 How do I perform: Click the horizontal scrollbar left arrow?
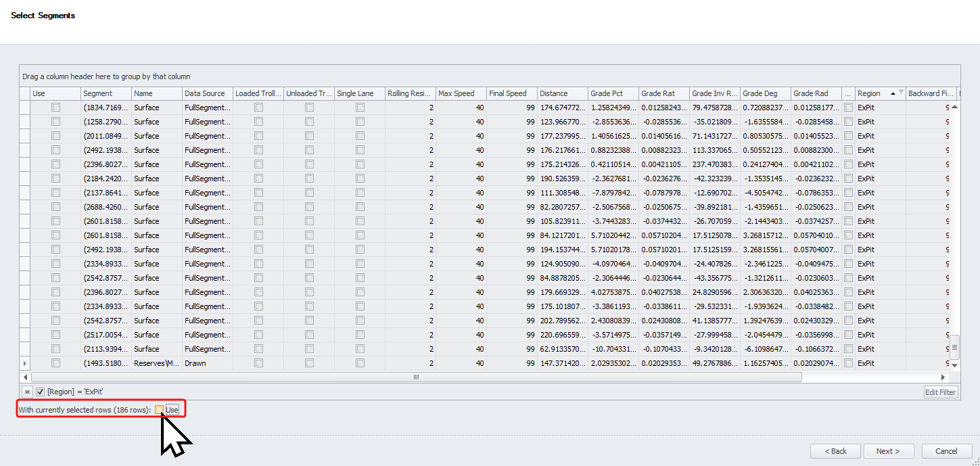26,377
